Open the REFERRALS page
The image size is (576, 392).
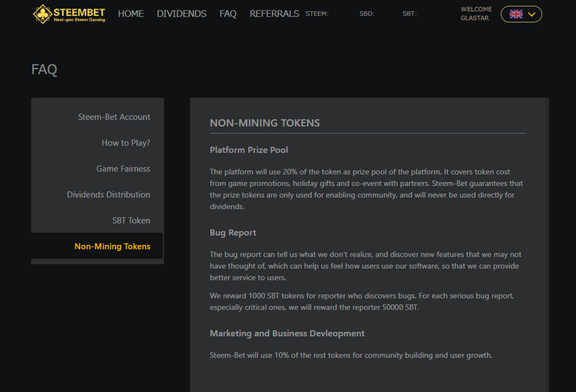pos(274,14)
